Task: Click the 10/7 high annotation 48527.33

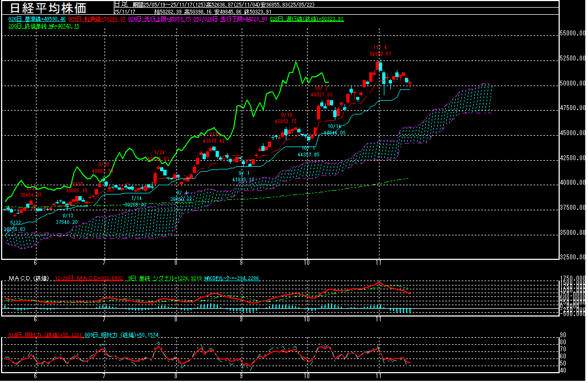Action: tap(321, 94)
